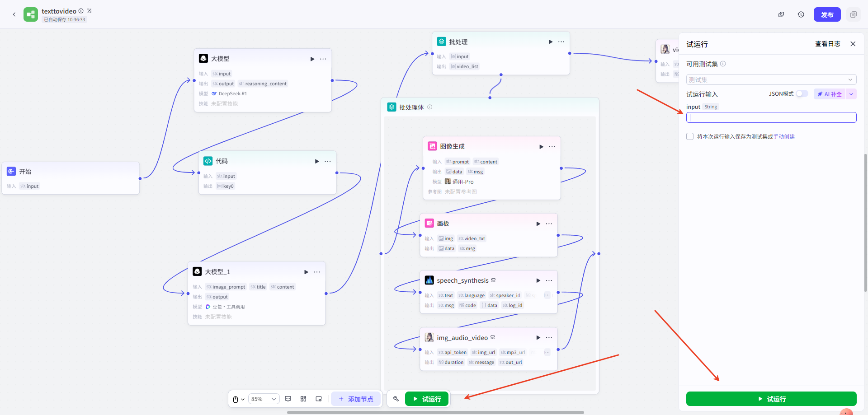Open the three-dot menu on 批处理 node
868x415 pixels.
click(x=561, y=42)
